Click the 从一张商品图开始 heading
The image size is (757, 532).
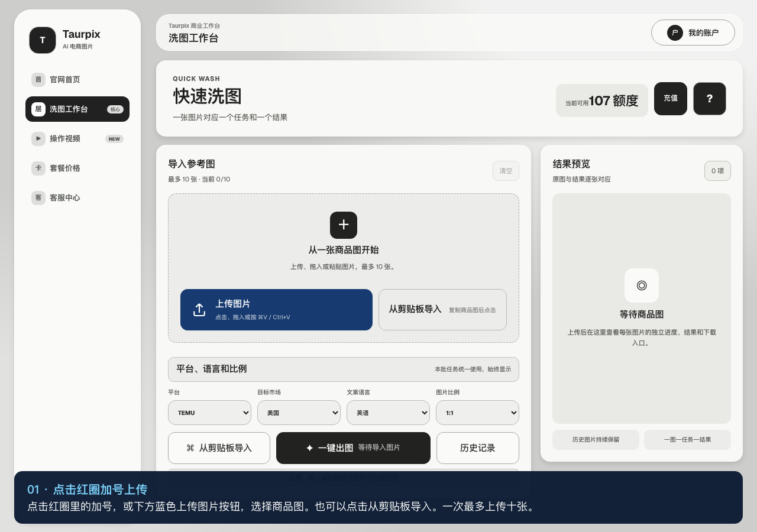coord(344,250)
